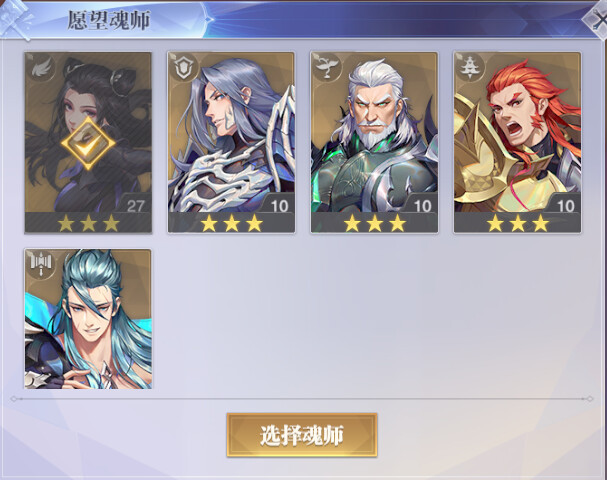The height and width of the screenshot is (480, 607).
Task: Click the level 10 badge on red-haired card
Action: click(566, 206)
